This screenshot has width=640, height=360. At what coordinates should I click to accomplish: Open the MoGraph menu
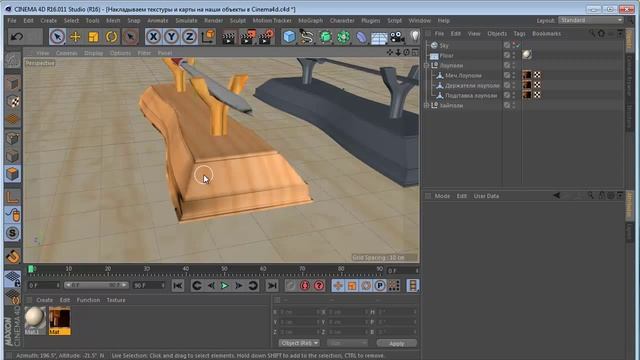(310, 20)
